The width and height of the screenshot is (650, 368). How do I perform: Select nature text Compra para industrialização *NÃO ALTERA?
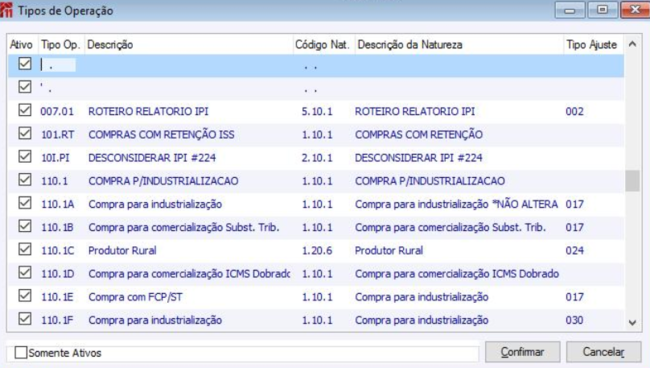click(456, 204)
